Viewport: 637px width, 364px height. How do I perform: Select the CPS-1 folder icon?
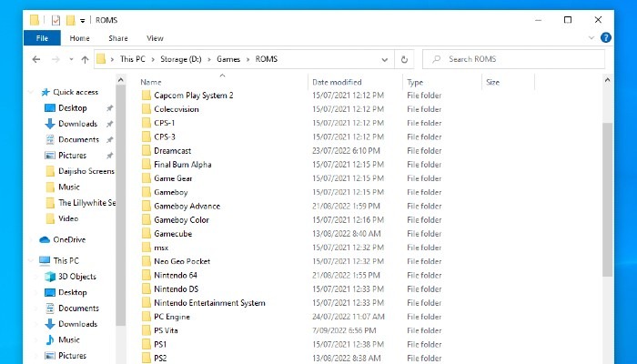[x=147, y=123]
